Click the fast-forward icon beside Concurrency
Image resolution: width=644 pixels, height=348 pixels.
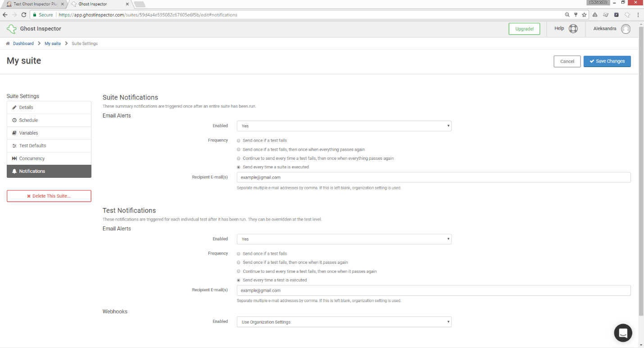pos(14,158)
